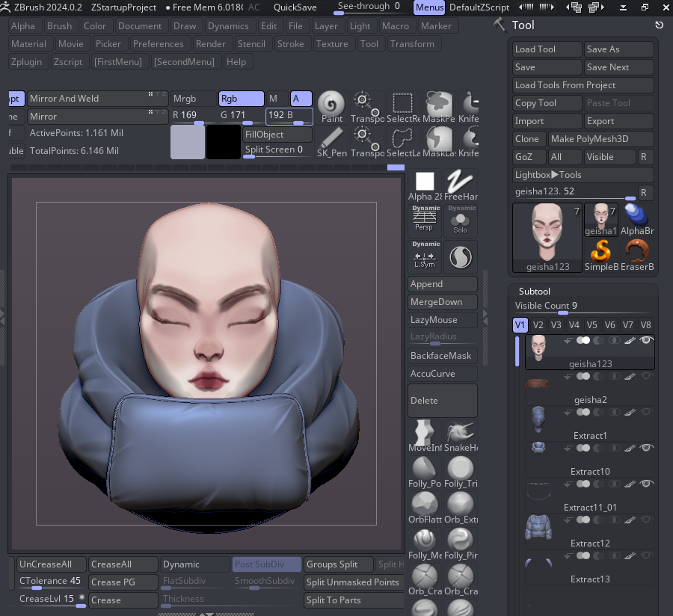Screen dimensions: 673x616
Task: Show the geisha2 subtool via eye icon
Action: [647, 376]
